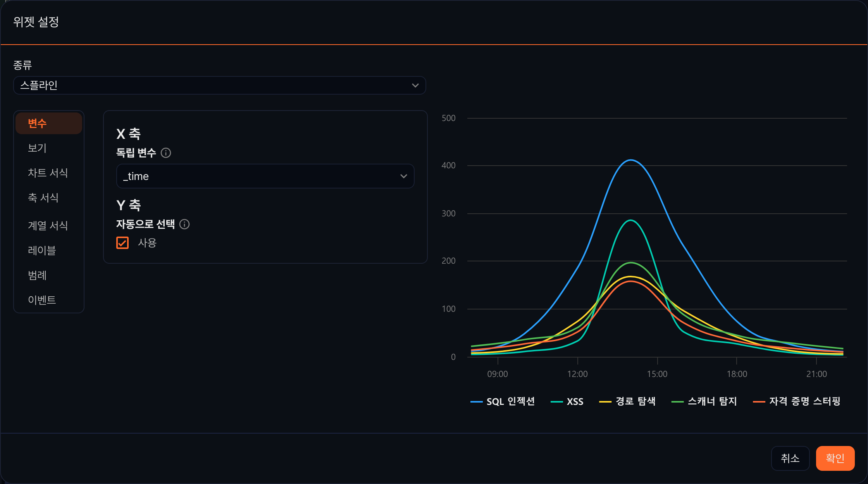Click 자격 증명 스터핑 legend entry
The width and height of the screenshot is (868, 484).
tap(796, 401)
